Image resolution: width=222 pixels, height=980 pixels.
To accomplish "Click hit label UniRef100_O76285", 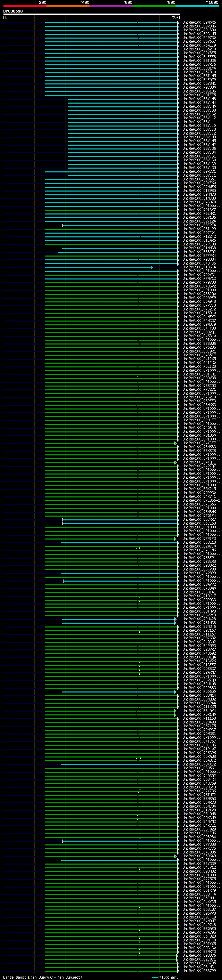I will (x=199, y=347).
